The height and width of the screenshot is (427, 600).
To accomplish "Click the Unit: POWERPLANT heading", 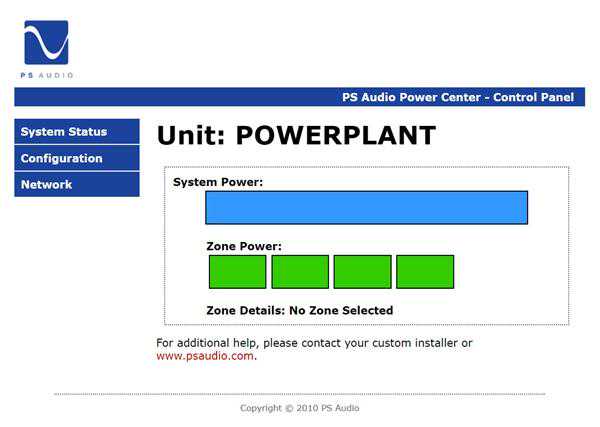I will [296, 136].
